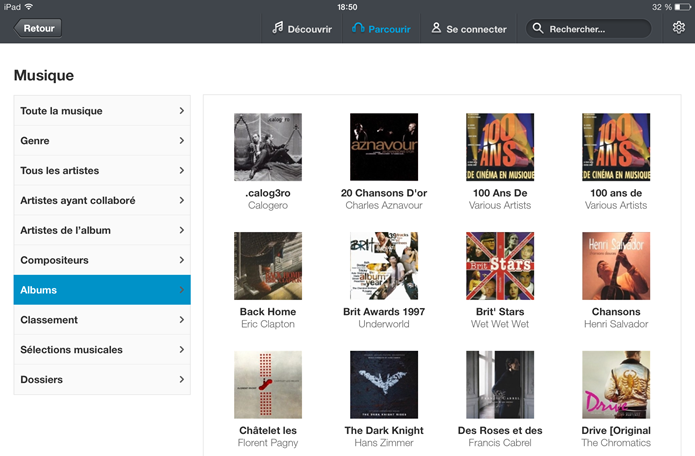Click the Hans Zimmer artist name
Screen dimensions: 695x456
coord(384,443)
